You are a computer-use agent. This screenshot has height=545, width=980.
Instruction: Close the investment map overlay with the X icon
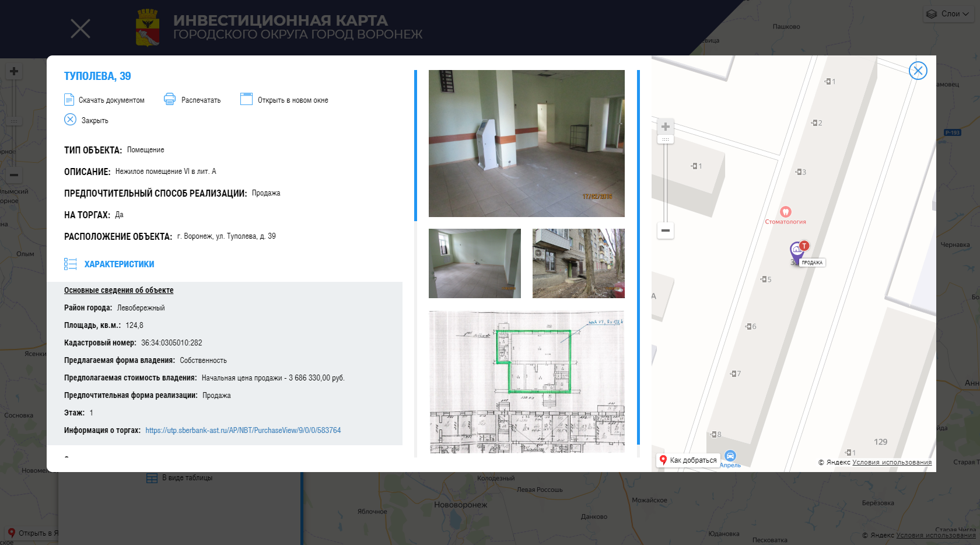pos(80,28)
